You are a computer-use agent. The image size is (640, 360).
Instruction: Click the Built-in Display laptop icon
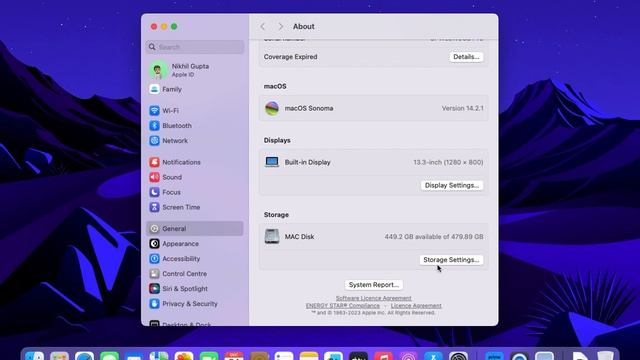point(272,162)
